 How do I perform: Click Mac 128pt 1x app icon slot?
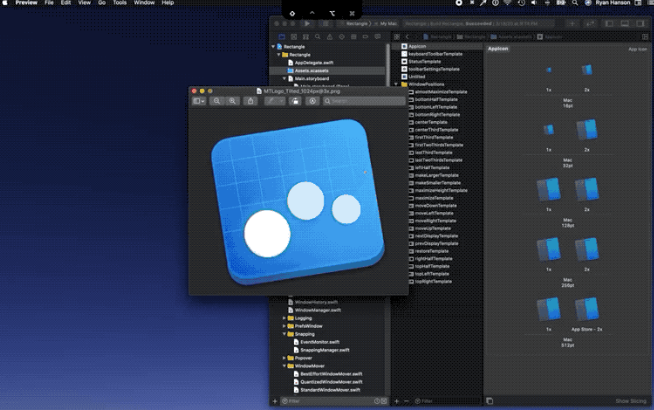(x=548, y=189)
